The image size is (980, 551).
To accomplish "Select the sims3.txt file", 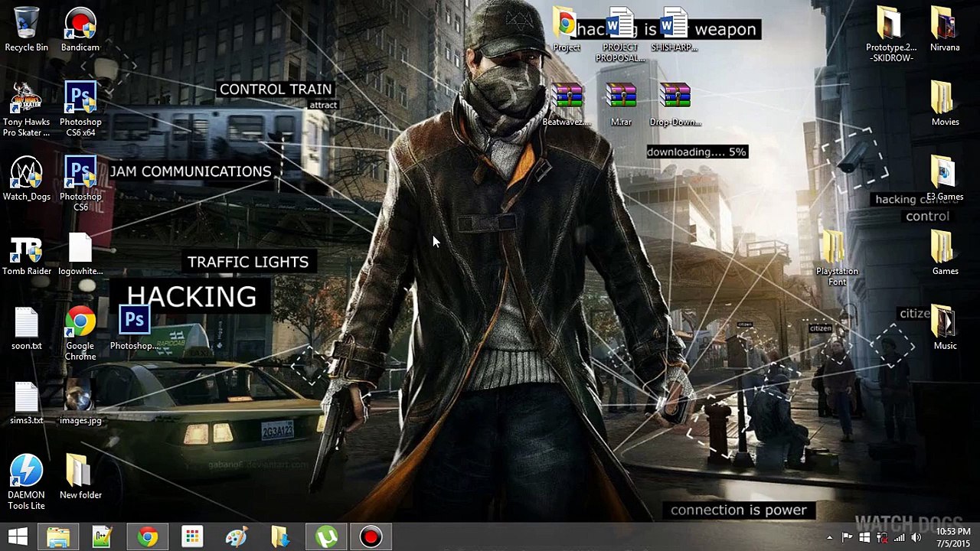I will tap(26, 404).
